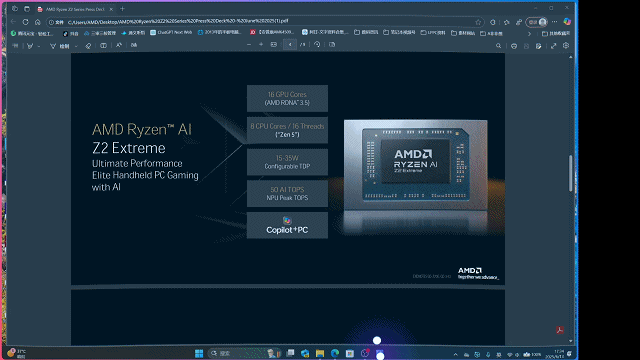Open a new browser tab

tap(122, 9)
